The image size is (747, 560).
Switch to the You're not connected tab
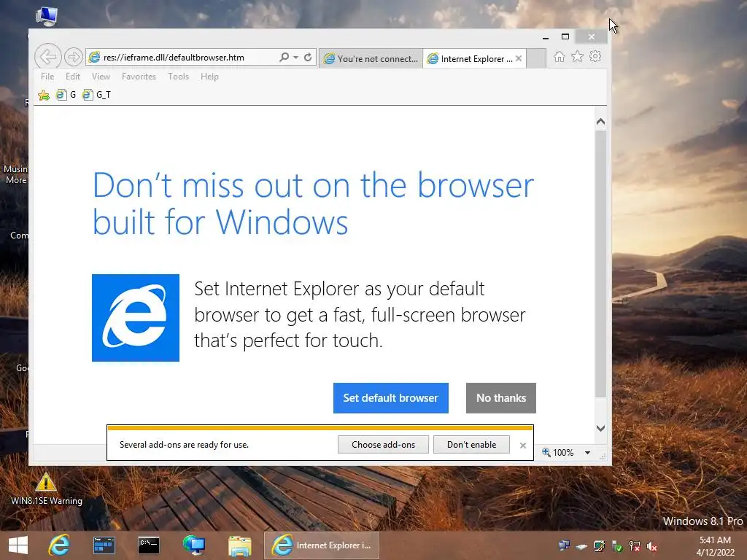click(371, 58)
